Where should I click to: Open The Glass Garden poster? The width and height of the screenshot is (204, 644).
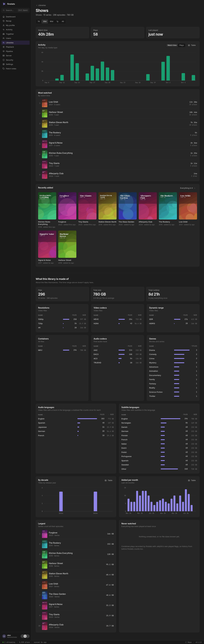pyautogui.click(x=127, y=206)
